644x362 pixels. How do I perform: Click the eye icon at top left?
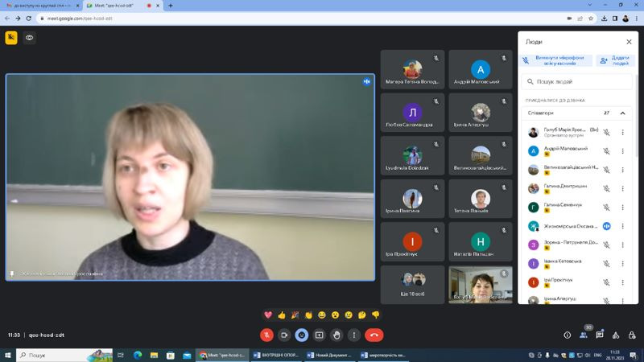click(29, 37)
